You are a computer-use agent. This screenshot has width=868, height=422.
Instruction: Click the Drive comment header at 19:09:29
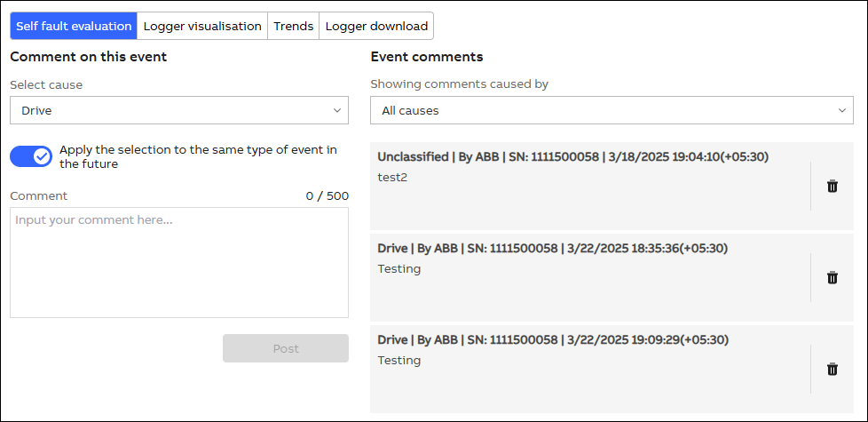pos(553,339)
